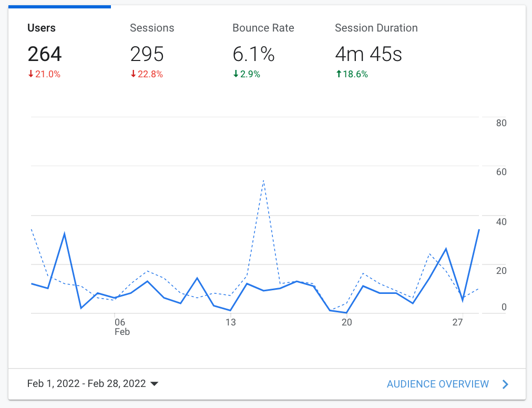This screenshot has width=532, height=408.
Task: Click the red down arrow under Sessions
Action: [134, 75]
